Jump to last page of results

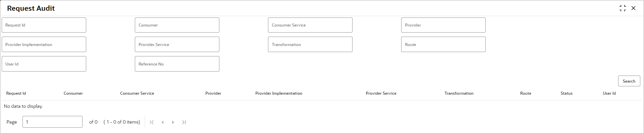[184, 122]
